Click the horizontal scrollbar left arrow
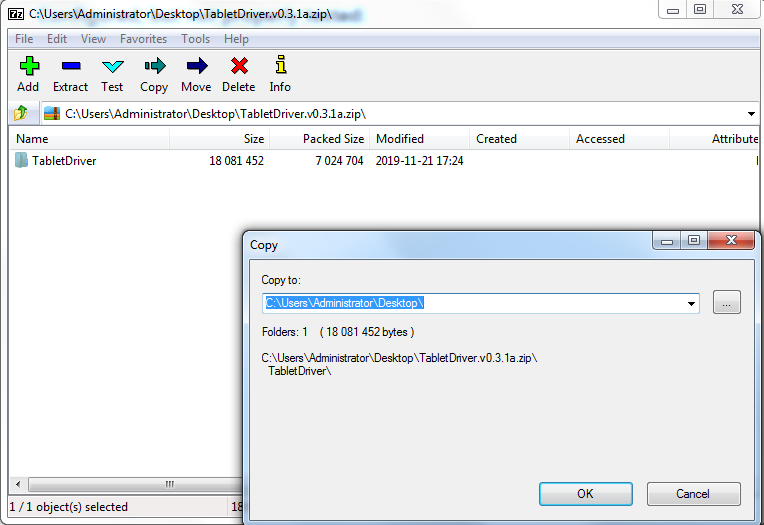The image size is (764, 525). (18, 484)
